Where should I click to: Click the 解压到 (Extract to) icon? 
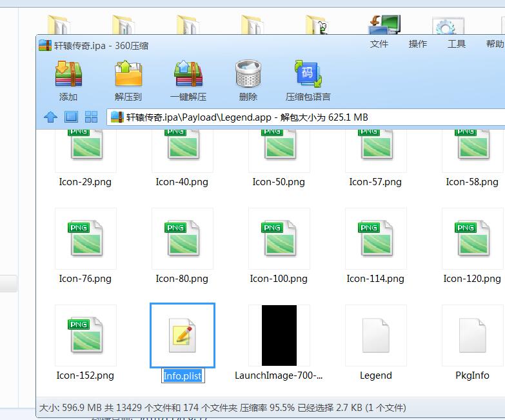coord(128,75)
